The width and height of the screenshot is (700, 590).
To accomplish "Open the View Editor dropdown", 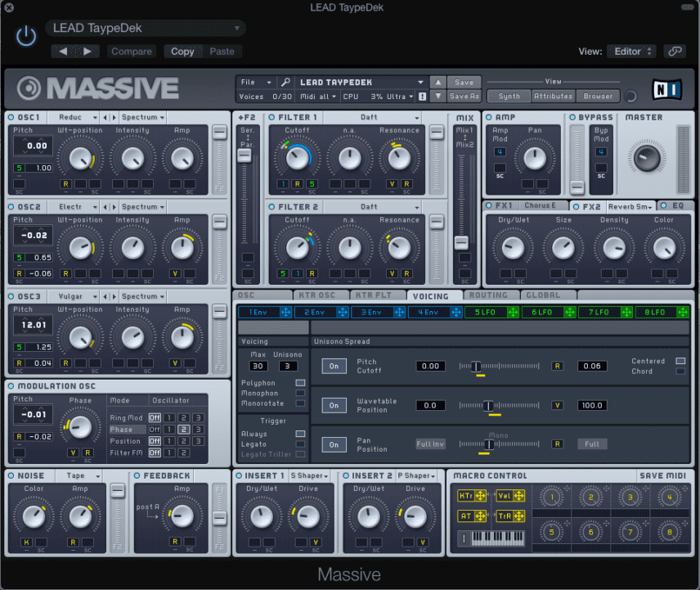I will coord(633,52).
